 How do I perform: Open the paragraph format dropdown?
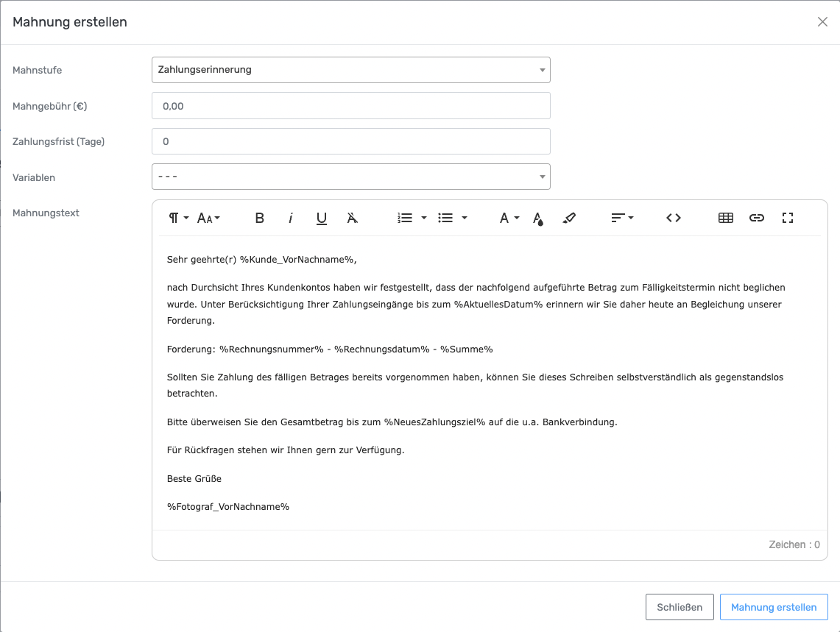(179, 218)
